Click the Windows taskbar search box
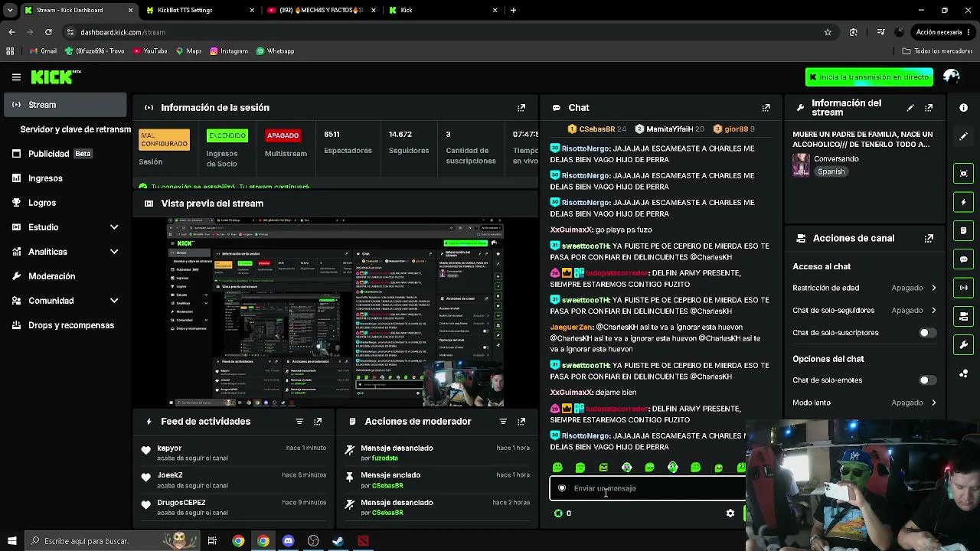980x551 pixels. [112, 541]
